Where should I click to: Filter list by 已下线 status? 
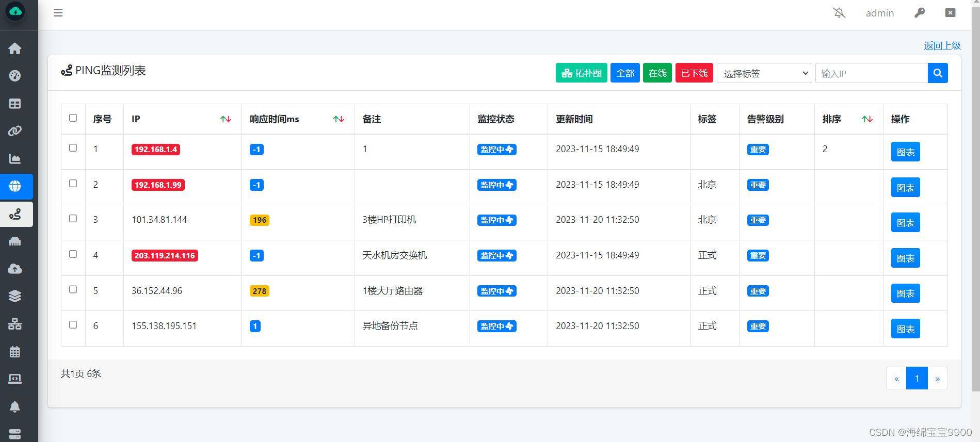(x=694, y=73)
